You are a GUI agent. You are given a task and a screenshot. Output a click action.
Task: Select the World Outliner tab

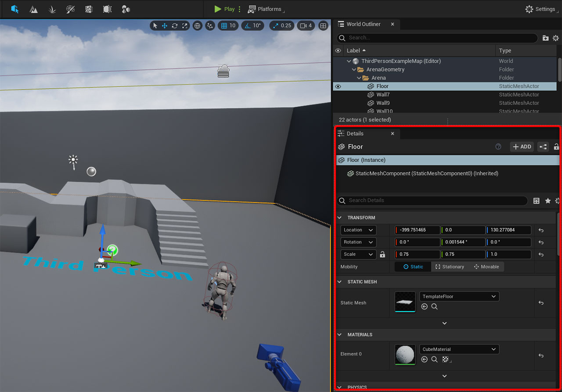pyautogui.click(x=363, y=24)
